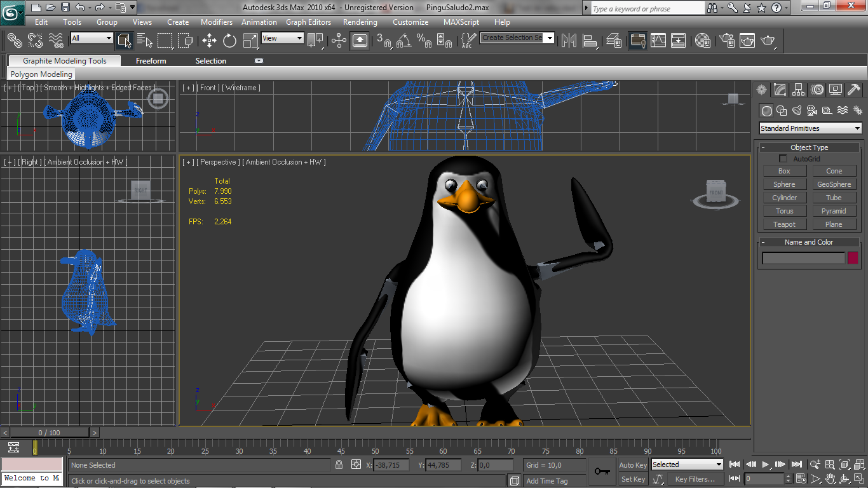Select the Shapes category icon
This screenshot has height=488, width=868.
[x=782, y=111]
